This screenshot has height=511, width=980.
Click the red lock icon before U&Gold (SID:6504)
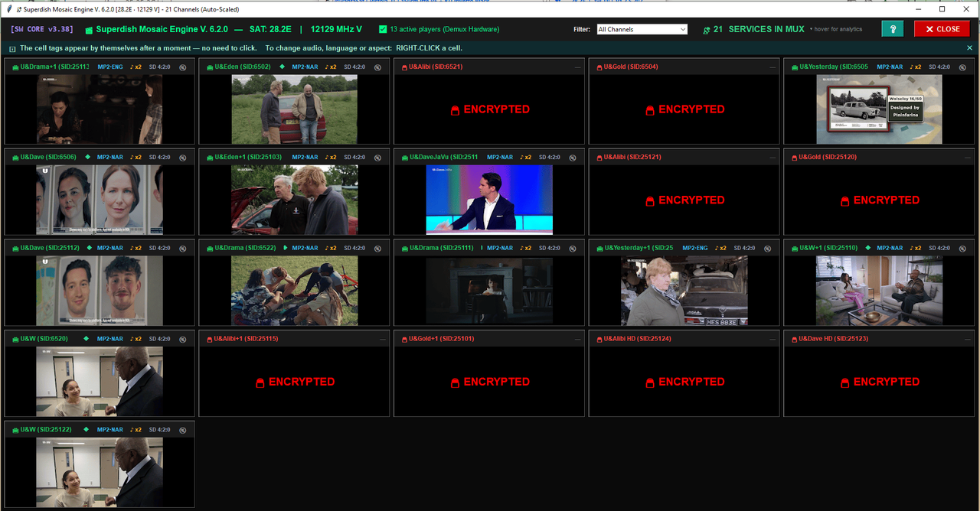tap(598, 67)
